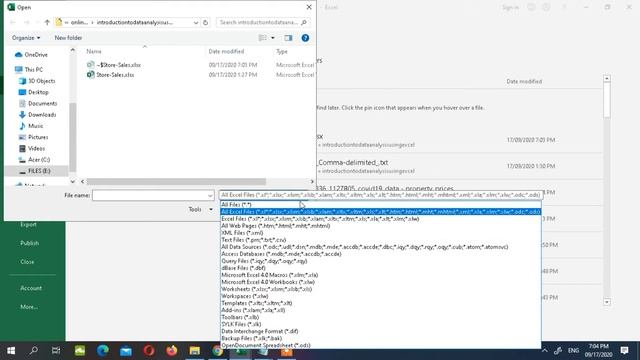
Task: Click the File name input field
Action: (x=150, y=196)
